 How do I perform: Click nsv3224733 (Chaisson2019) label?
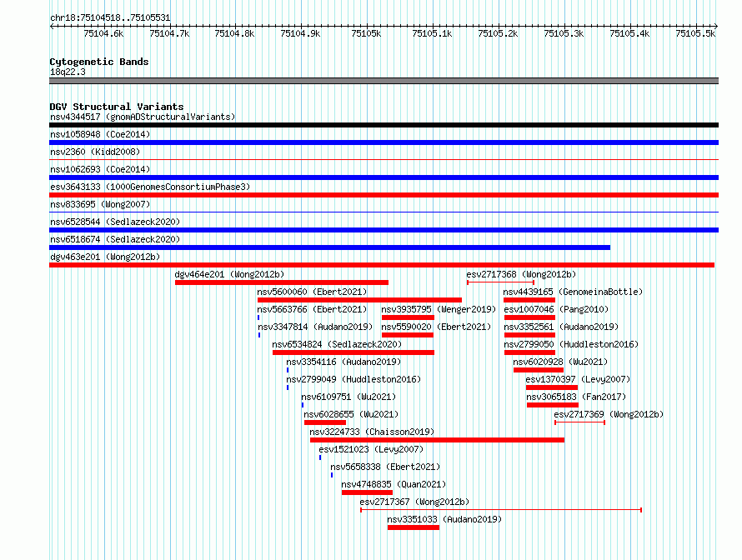(372, 432)
